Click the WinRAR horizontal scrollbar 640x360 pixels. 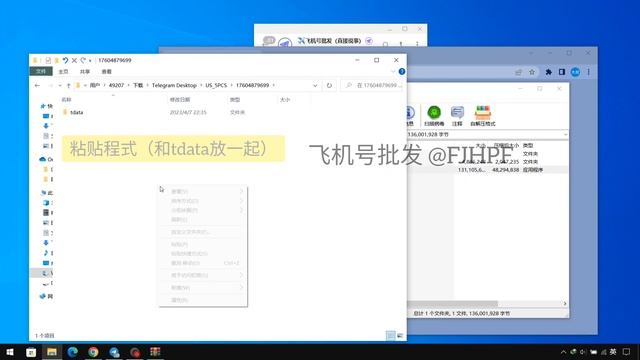[x=453, y=304]
